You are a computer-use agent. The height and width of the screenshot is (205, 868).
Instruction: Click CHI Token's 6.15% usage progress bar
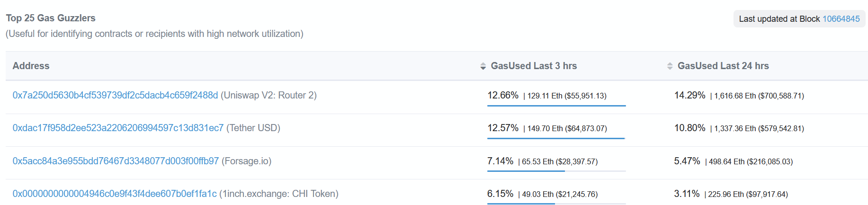tap(556, 204)
